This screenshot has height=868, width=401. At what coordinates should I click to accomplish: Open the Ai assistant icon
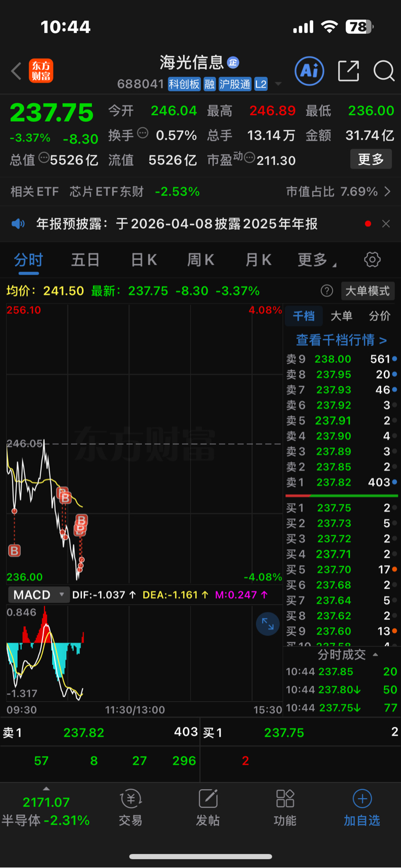pyautogui.click(x=310, y=70)
